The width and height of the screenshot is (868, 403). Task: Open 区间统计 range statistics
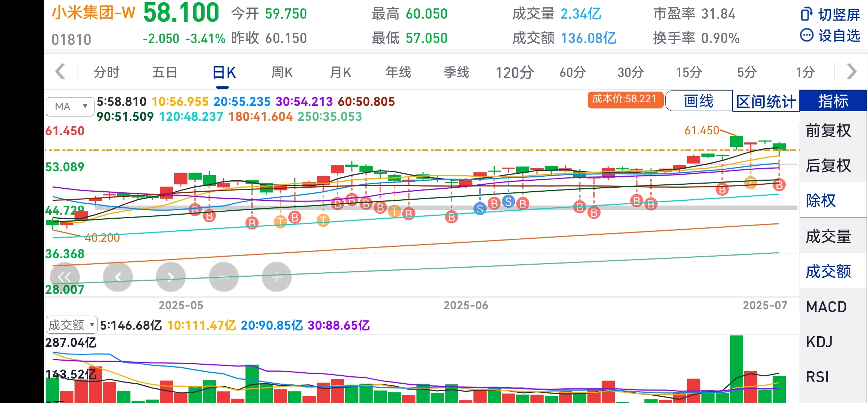tap(766, 101)
